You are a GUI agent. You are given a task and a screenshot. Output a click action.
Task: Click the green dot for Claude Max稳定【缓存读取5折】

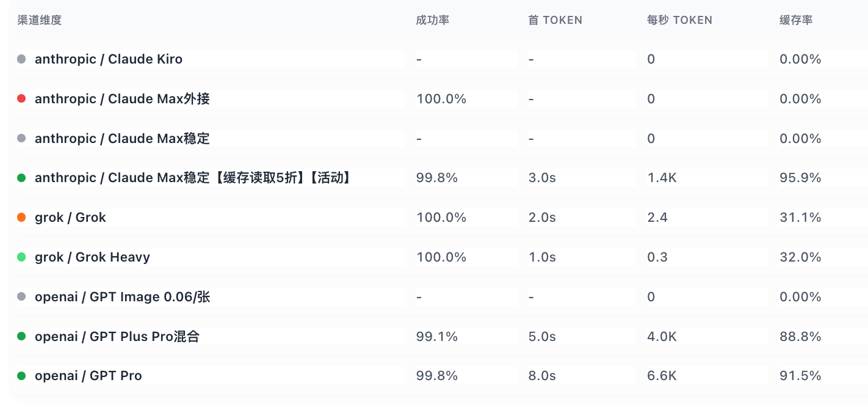[21, 178]
